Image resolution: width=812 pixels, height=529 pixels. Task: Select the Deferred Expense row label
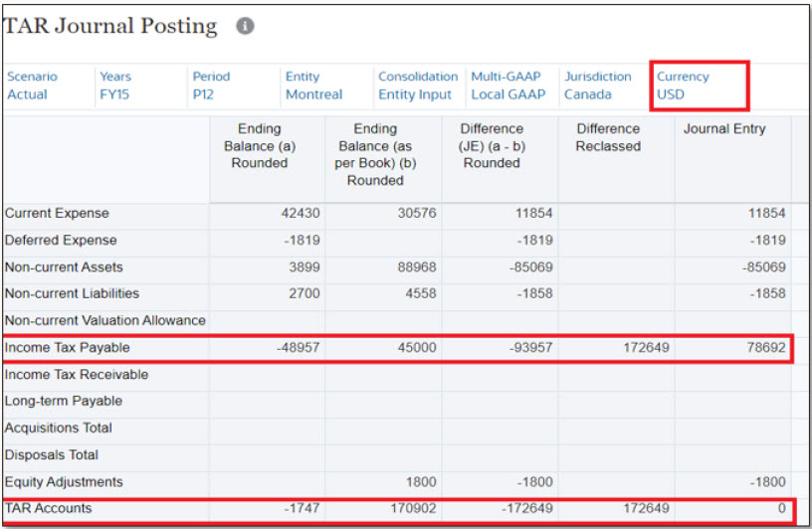pyautogui.click(x=61, y=241)
